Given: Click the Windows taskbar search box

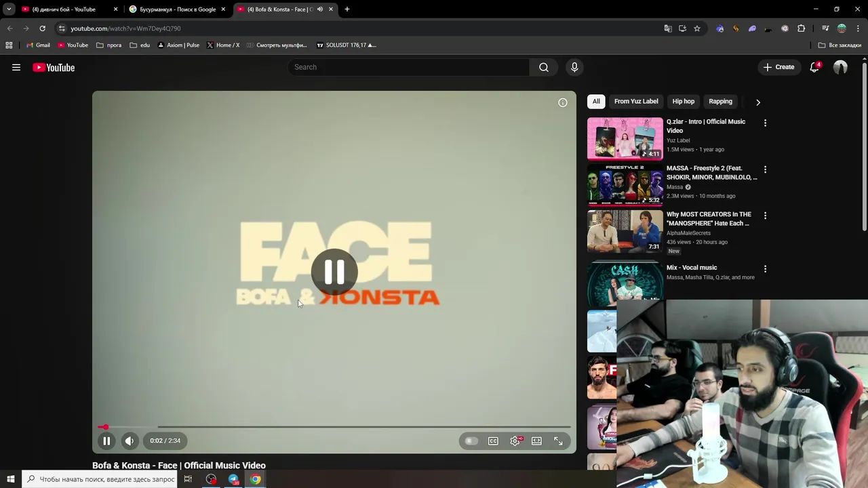Looking at the screenshot, I should click(x=100, y=479).
